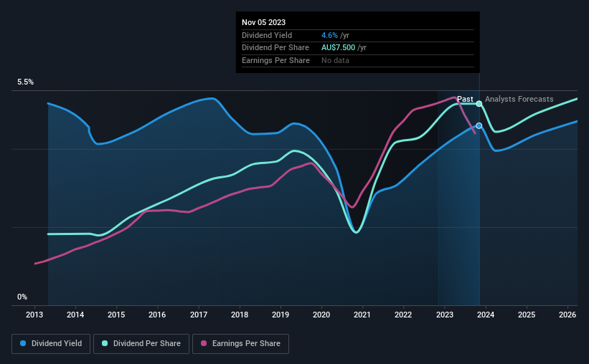Click the Nov 05 2023 tooltip date
The width and height of the screenshot is (589, 364).
click(263, 22)
